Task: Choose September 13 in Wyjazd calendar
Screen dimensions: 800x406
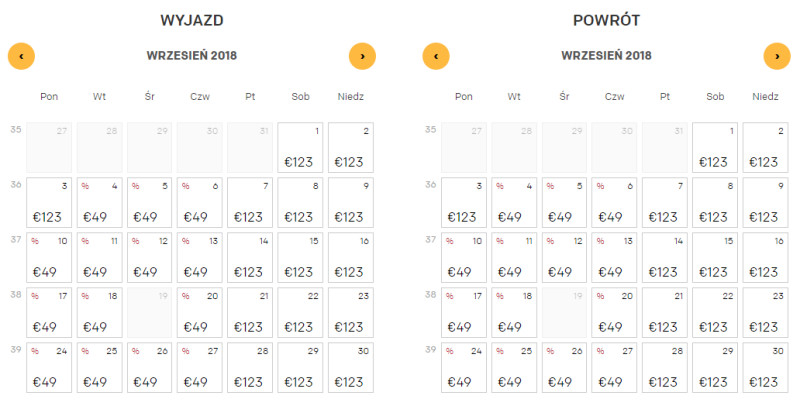Action: [199, 258]
